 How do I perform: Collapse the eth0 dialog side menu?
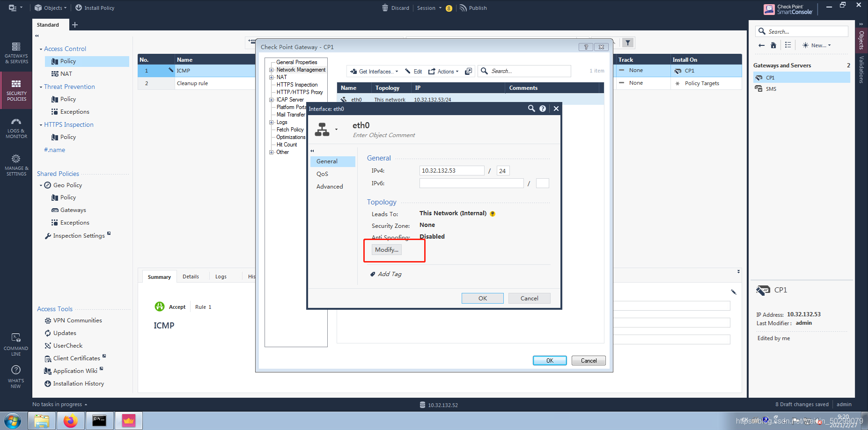312,151
